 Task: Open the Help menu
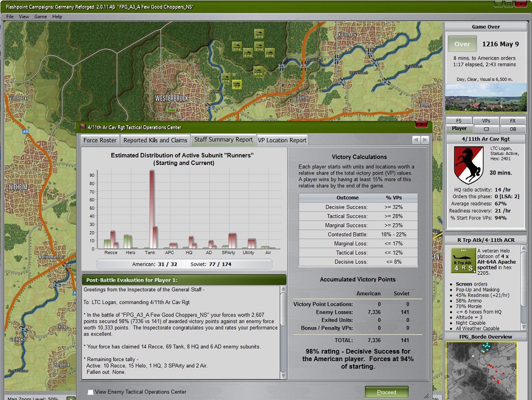[x=57, y=17]
